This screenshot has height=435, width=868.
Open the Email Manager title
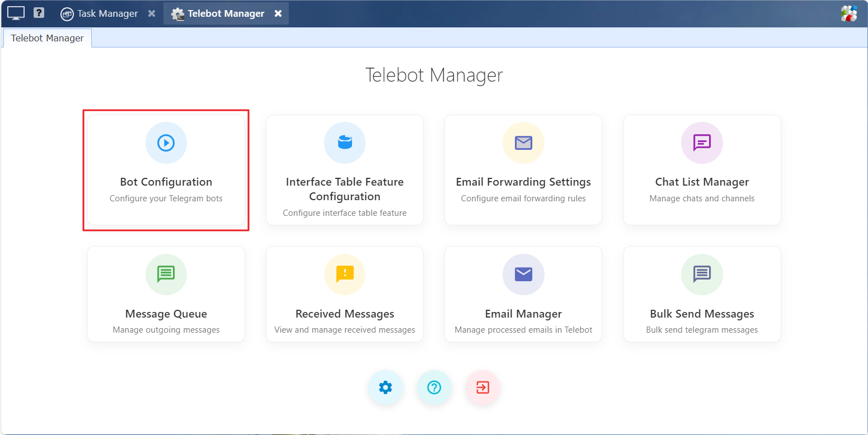523,314
